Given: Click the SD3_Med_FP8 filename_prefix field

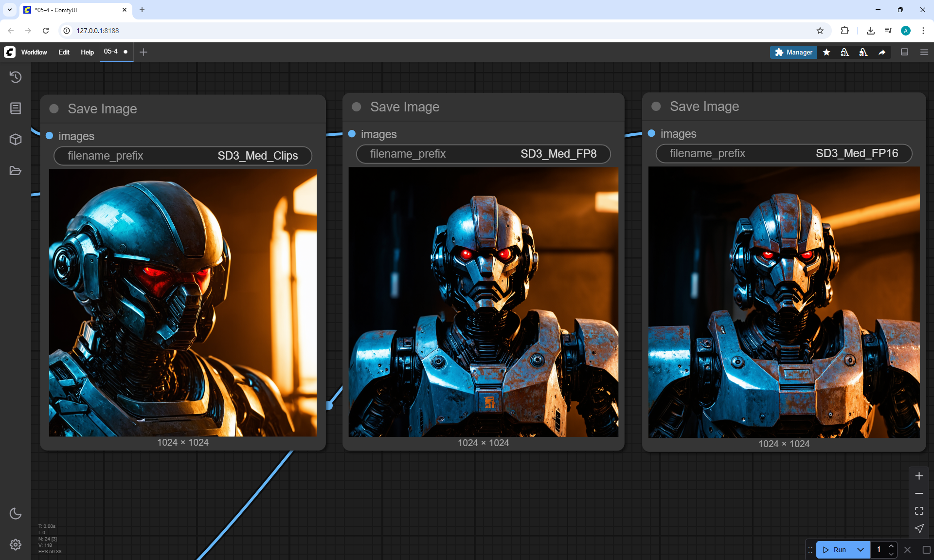Looking at the screenshot, I should [x=483, y=154].
